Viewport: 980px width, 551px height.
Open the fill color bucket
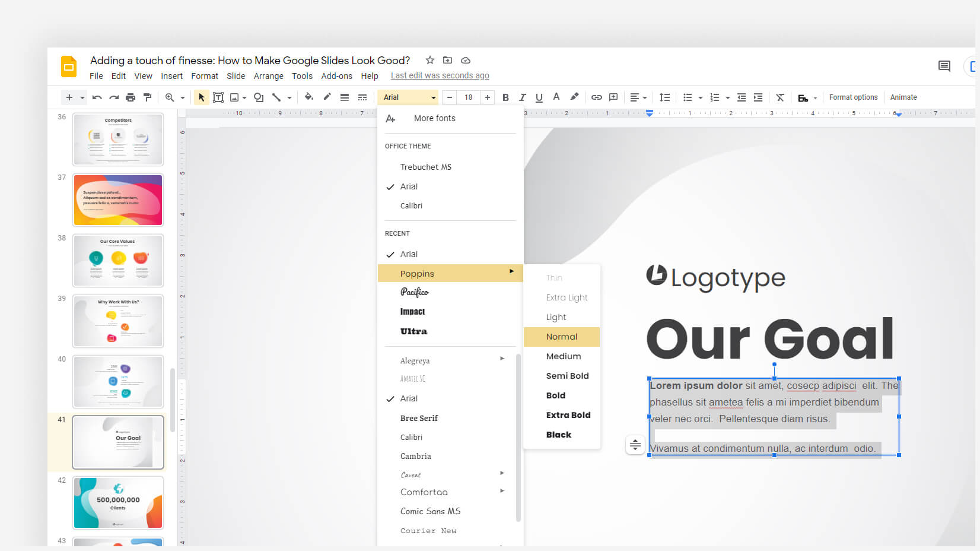tap(308, 97)
